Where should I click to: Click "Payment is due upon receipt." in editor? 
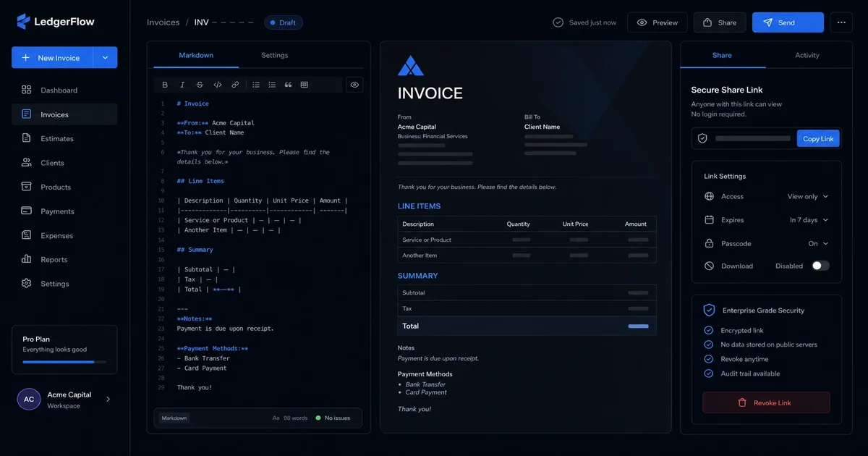tap(226, 329)
